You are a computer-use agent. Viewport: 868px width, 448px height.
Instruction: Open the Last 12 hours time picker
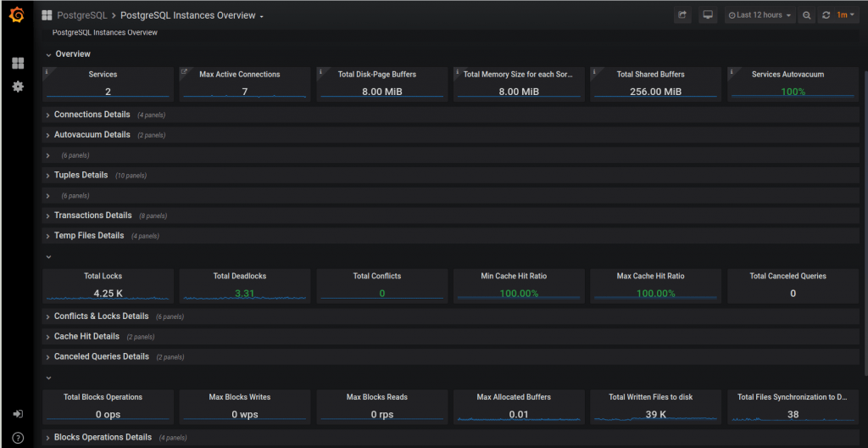pos(759,15)
